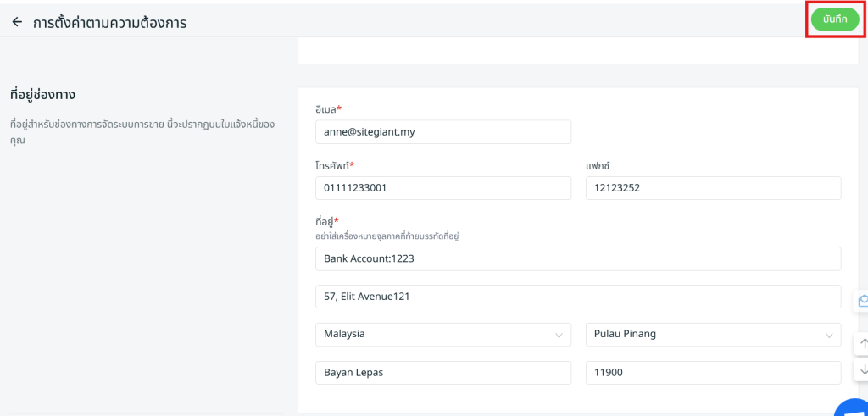This screenshot has width=868, height=416.
Task: Click the address line with Bank Account:1223
Action: (x=576, y=258)
